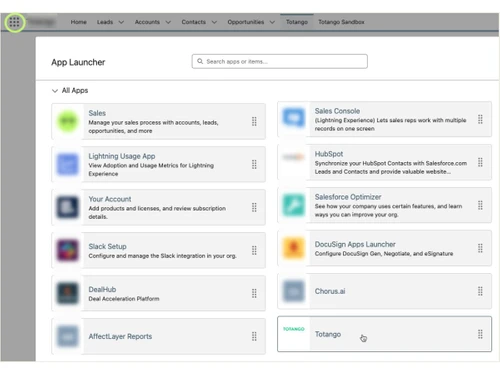This screenshot has width=500, height=375.
Task: Open the HubSpot app link
Action: coord(329,154)
